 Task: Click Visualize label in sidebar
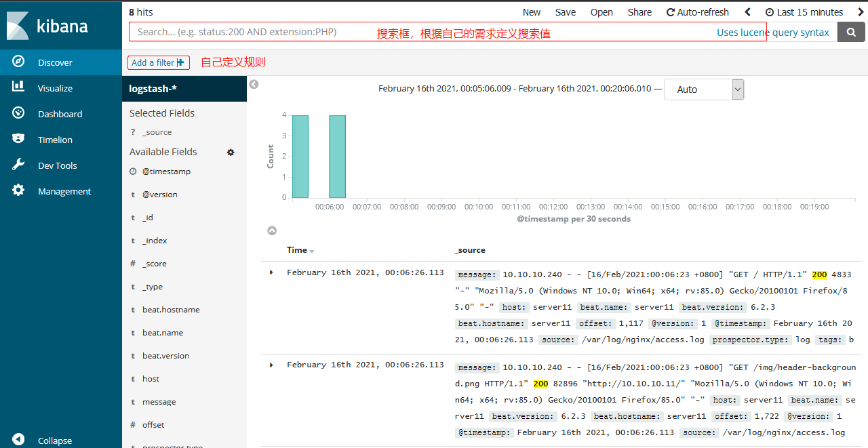[55, 88]
